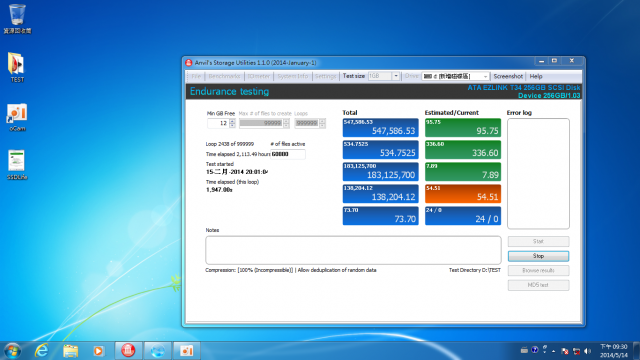The height and width of the screenshot is (360, 640).
Task: Select the TEST folder on desktop
Action: 17,67
